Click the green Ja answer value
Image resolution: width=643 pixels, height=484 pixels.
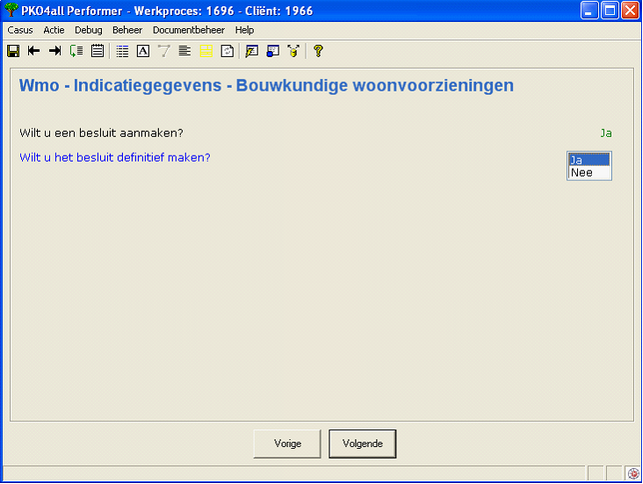pos(606,133)
